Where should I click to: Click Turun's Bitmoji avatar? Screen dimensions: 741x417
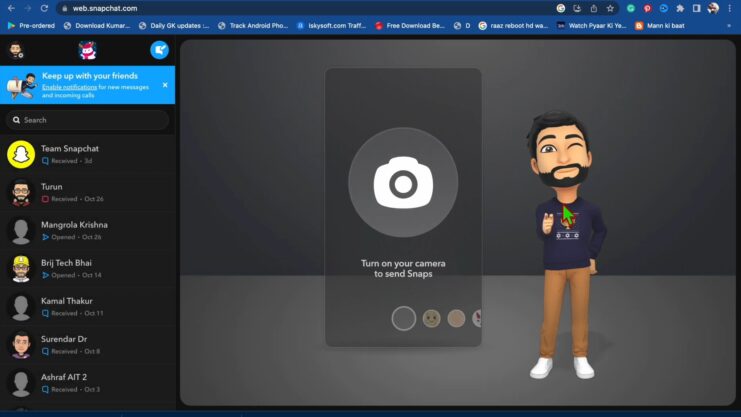coord(21,193)
